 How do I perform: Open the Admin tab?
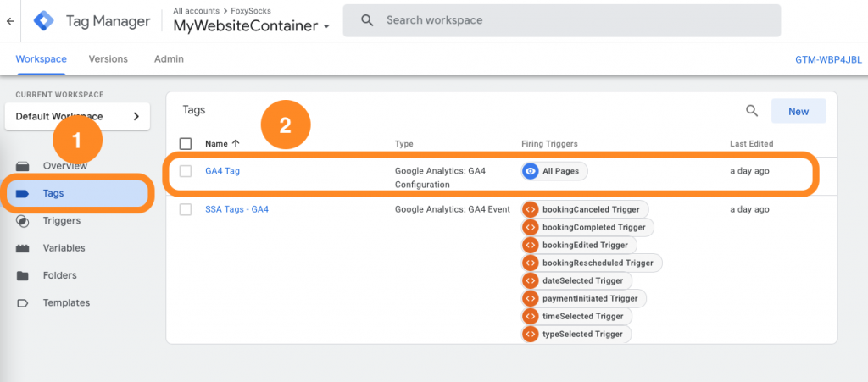(x=169, y=59)
